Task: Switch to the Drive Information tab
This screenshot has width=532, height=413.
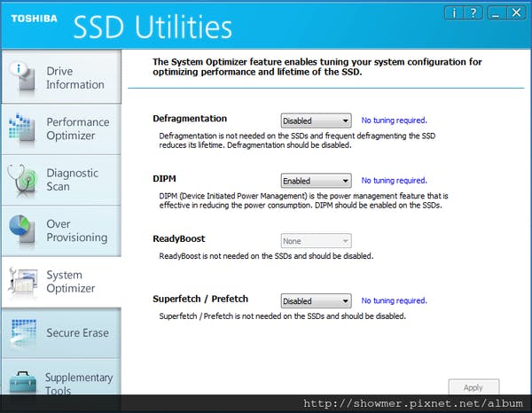Action: tap(74, 78)
